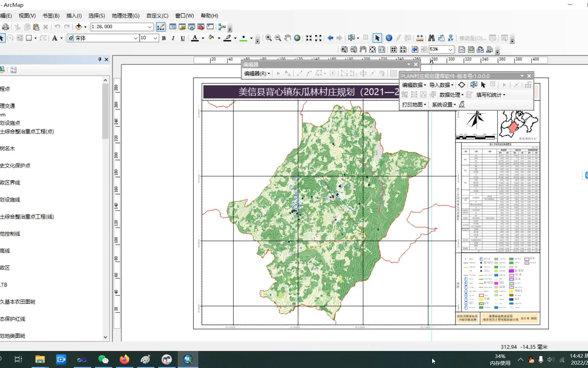Open the Find binoculars tool

[x=431, y=38]
